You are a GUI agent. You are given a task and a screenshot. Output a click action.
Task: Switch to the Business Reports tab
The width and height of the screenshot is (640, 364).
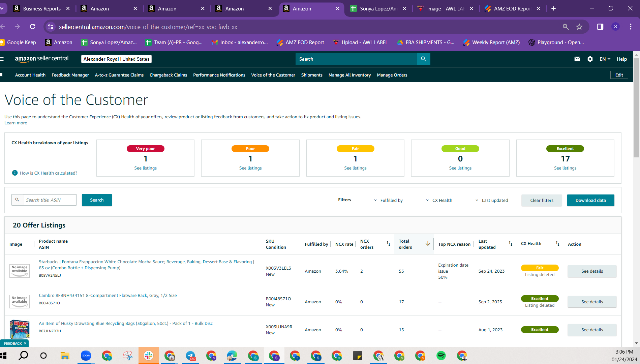[41, 8]
